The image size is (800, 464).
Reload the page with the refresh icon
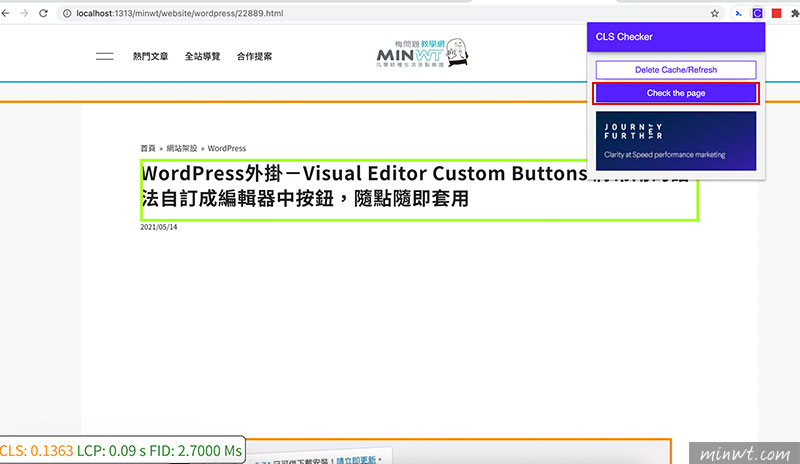point(43,13)
